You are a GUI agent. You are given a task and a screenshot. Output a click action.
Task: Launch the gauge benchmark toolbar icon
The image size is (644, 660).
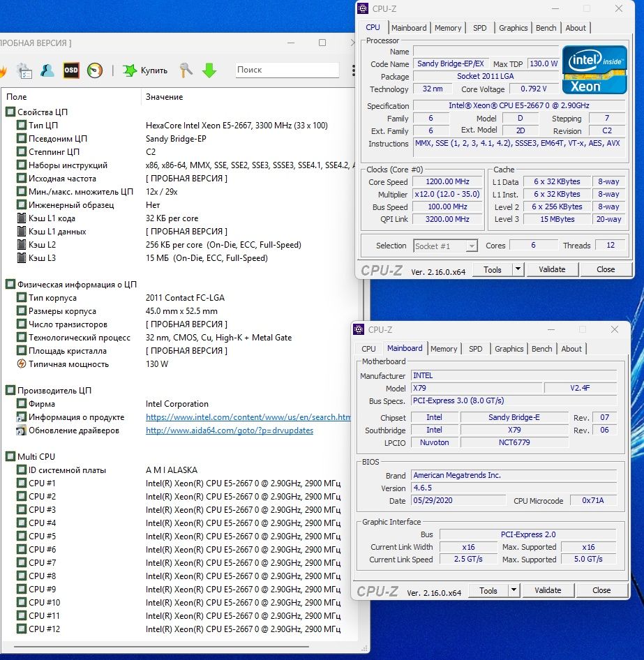tap(95, 70)
